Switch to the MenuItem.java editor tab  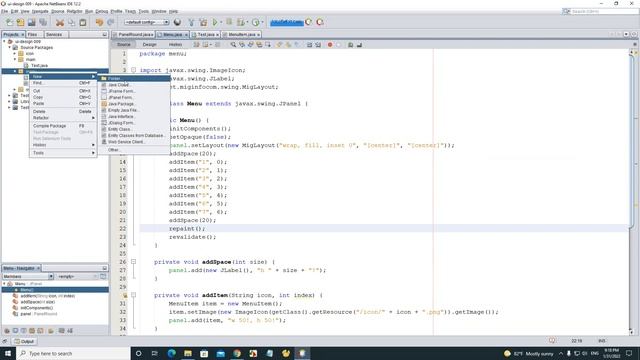click(241, 35)
